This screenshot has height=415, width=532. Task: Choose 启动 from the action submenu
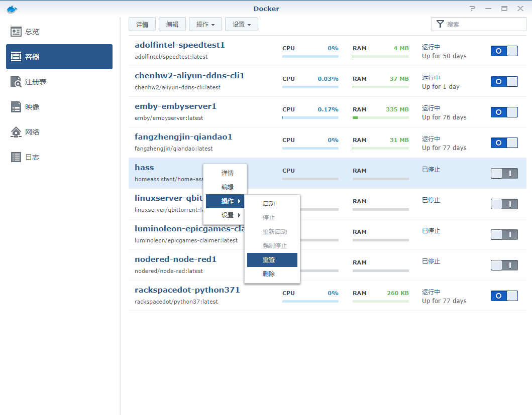pyautogui.click(x=272, y=203)
